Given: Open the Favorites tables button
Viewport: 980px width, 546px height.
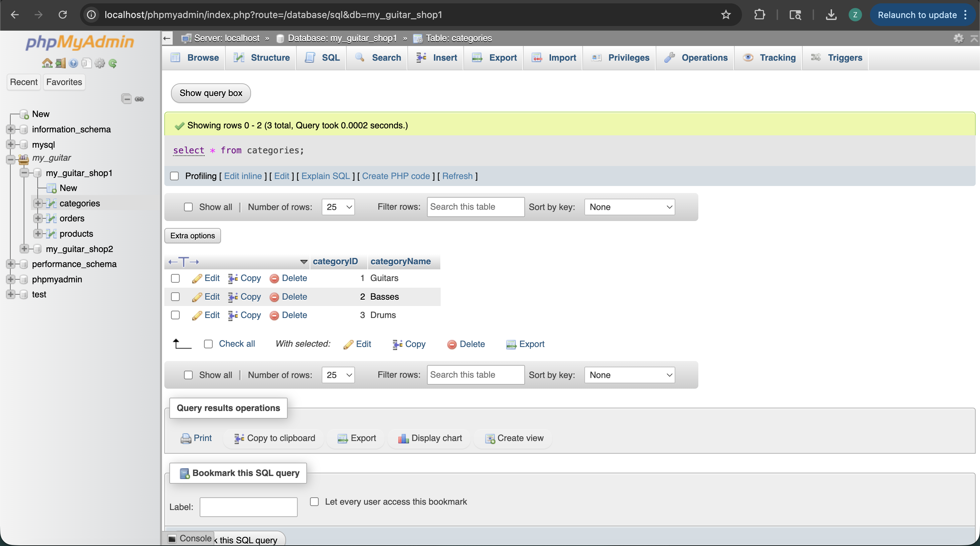Looking at the screenshot, I should 64,82.
